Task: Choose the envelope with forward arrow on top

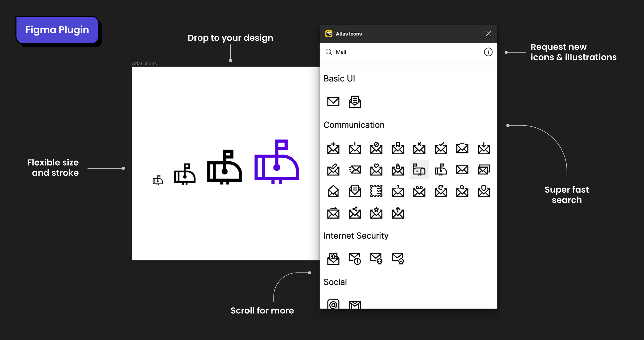Action: click(x=333, y=213)
